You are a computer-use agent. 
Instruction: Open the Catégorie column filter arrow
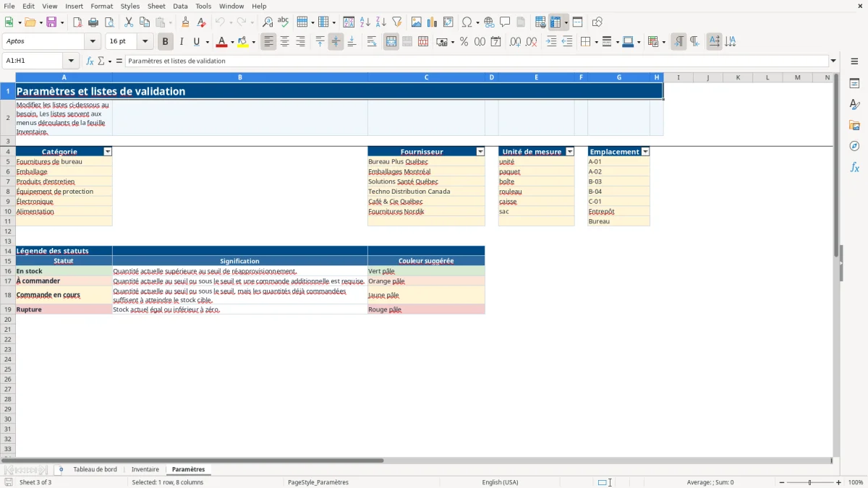tap(108, 152)
